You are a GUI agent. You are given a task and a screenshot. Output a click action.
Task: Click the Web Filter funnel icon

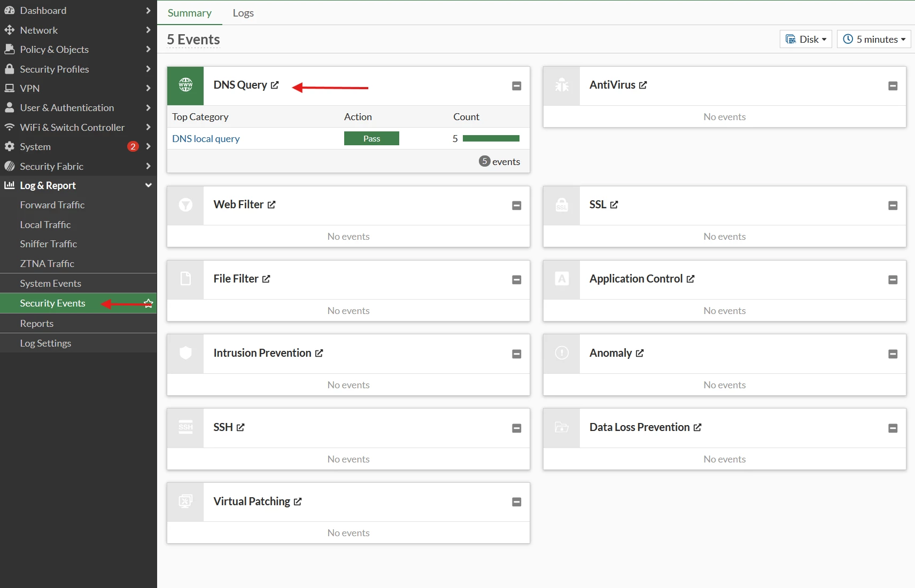coord(185,205)
